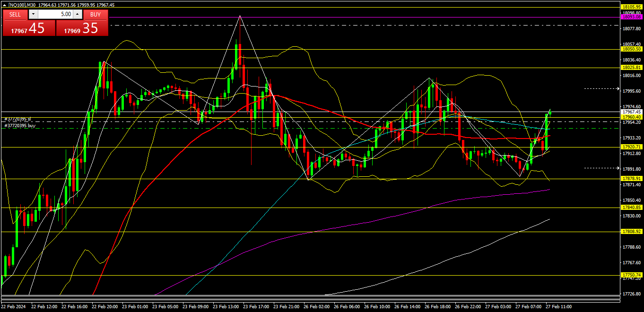Click the 17840.85 price level tag
Viewport: 644px width, 312px height.
[x=632, y=208]
